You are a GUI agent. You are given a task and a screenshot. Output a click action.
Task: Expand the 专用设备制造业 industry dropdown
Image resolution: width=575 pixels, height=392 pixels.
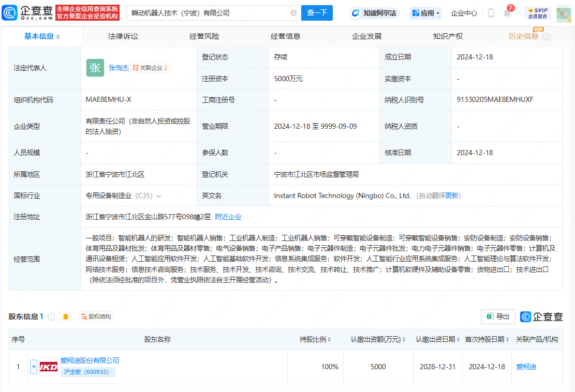158,196
